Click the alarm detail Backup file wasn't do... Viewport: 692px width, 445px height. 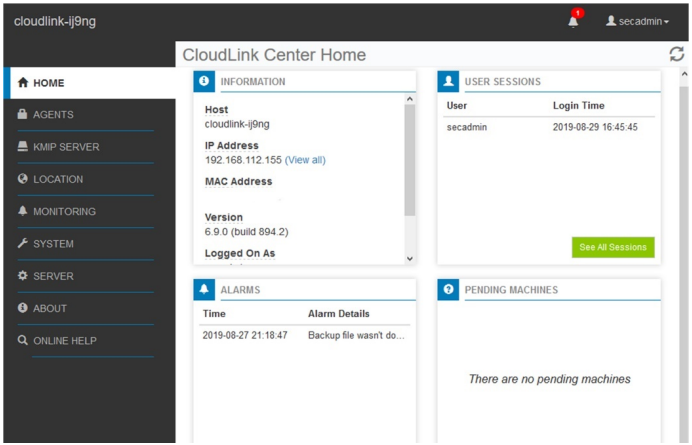coord(356,335)
